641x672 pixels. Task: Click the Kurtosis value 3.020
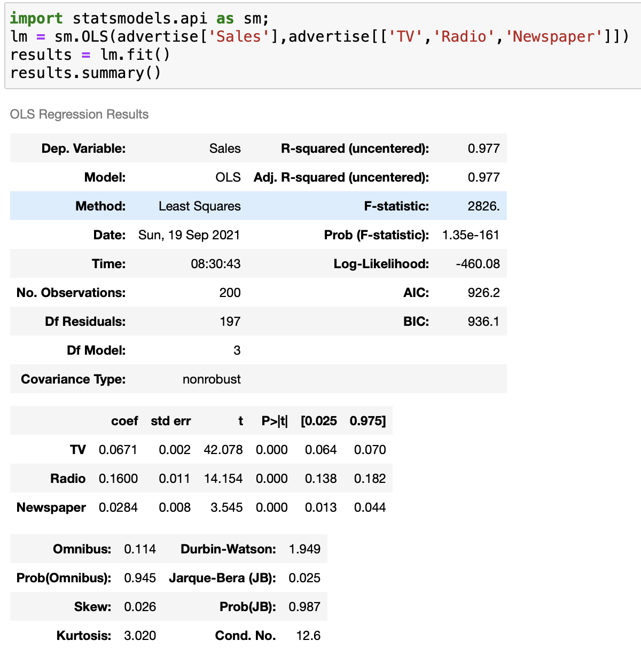[x=140, y=636]
